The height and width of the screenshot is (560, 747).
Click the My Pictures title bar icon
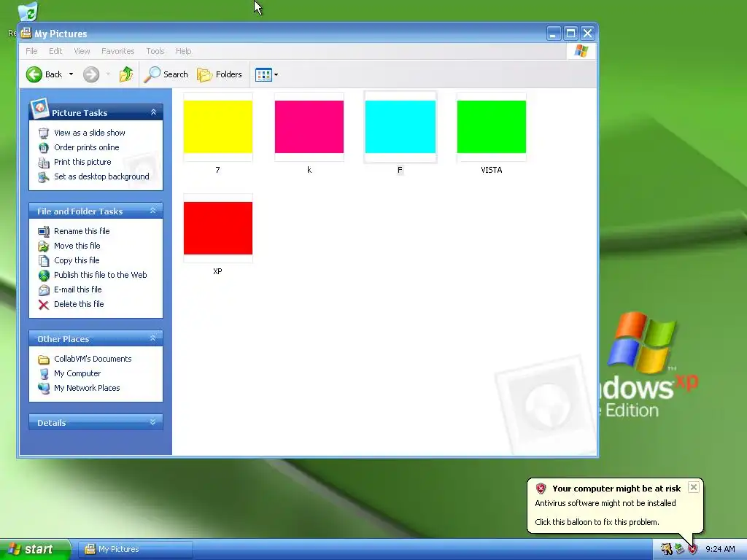26,34
